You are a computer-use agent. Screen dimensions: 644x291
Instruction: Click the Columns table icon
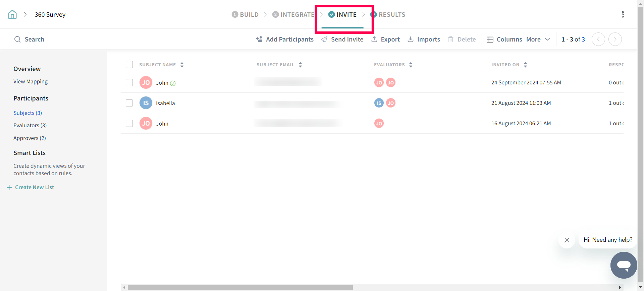490,40
